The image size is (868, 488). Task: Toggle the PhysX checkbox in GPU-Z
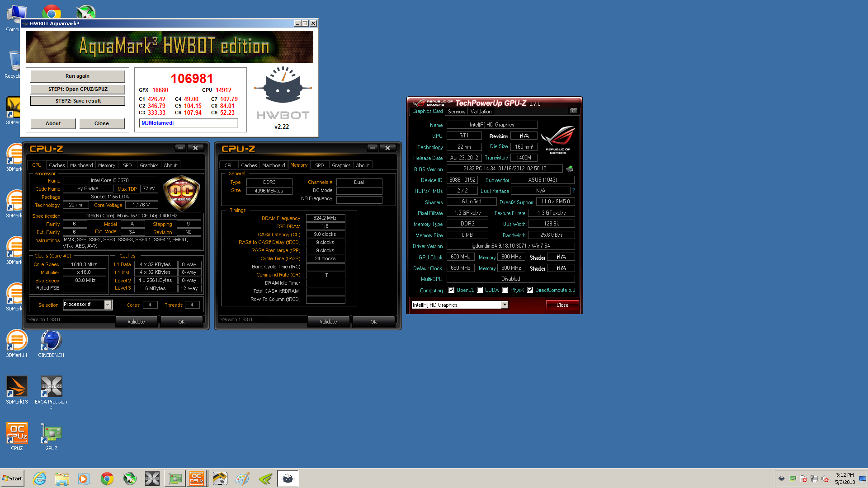[505, 290]
